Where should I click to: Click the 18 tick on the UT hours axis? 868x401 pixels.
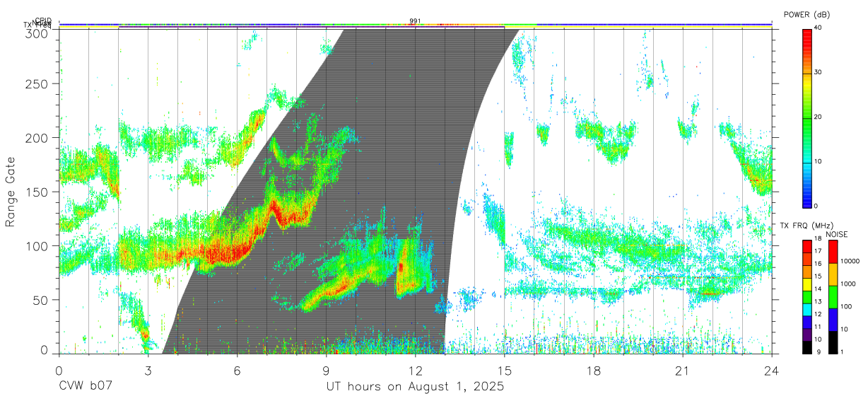click(593, 370)
